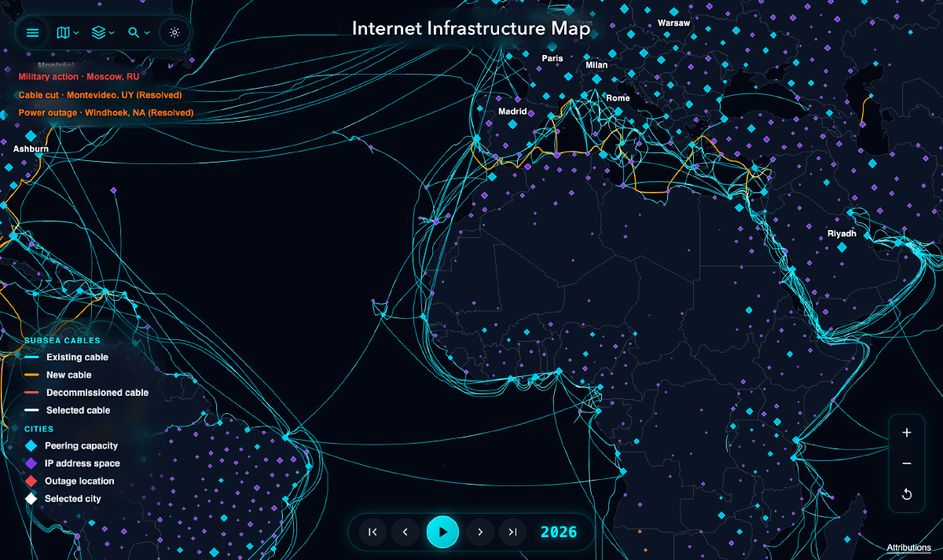
Task: Open the search dropdown
Action: 139,33
